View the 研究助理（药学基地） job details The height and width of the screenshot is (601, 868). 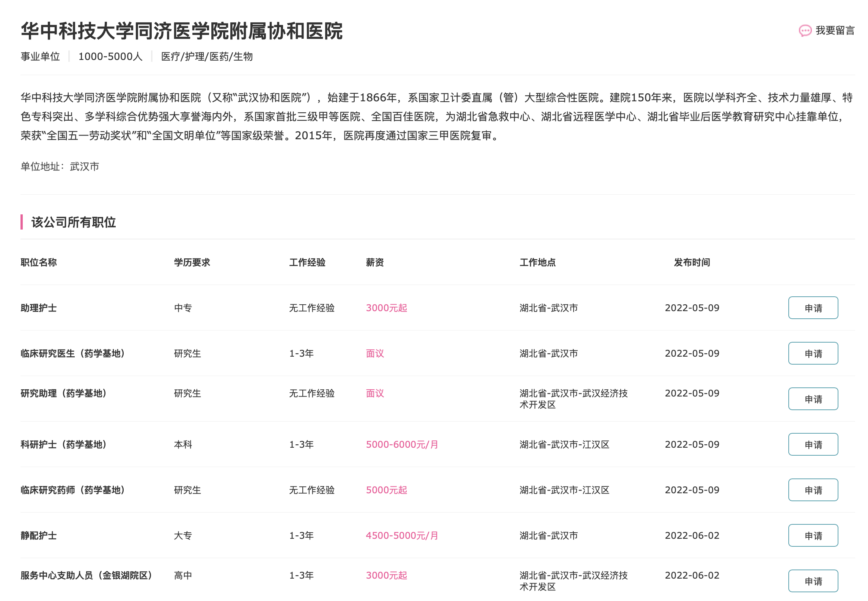coord(64,393)
